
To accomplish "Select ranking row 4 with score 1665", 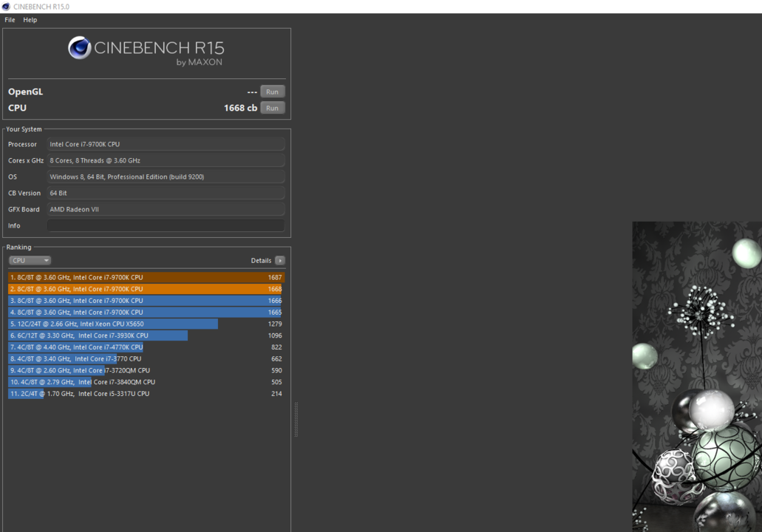I will pos(146,313).
